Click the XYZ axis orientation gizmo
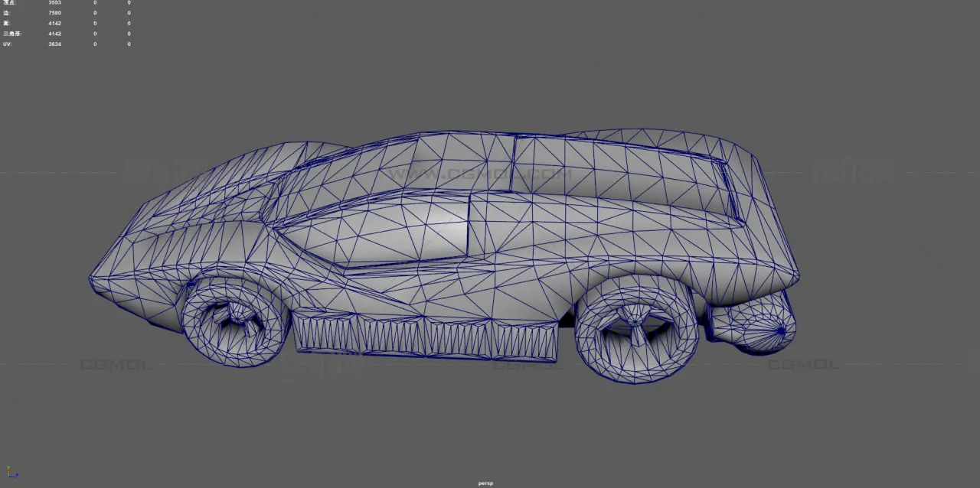 point(11,472)
